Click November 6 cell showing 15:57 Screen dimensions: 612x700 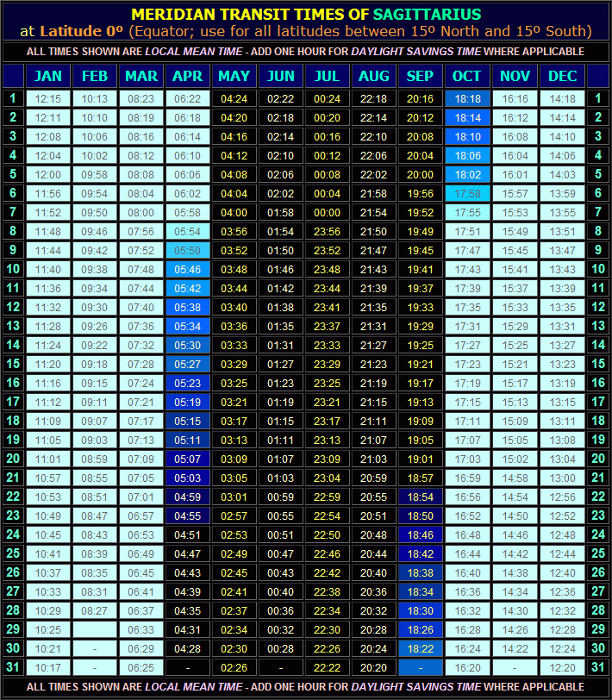515,193
